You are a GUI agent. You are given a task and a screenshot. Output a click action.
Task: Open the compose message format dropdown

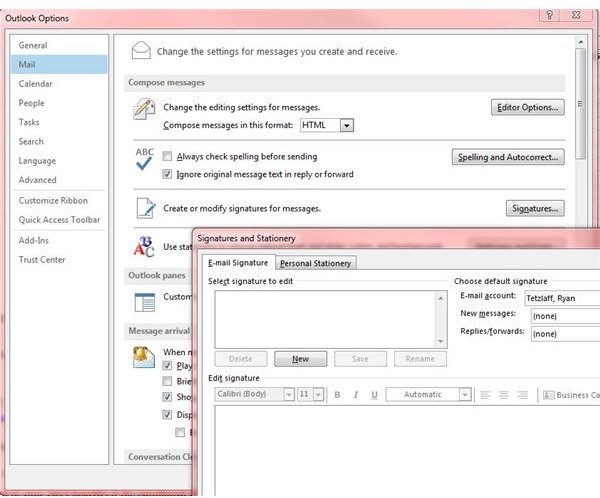coord(347,125)
